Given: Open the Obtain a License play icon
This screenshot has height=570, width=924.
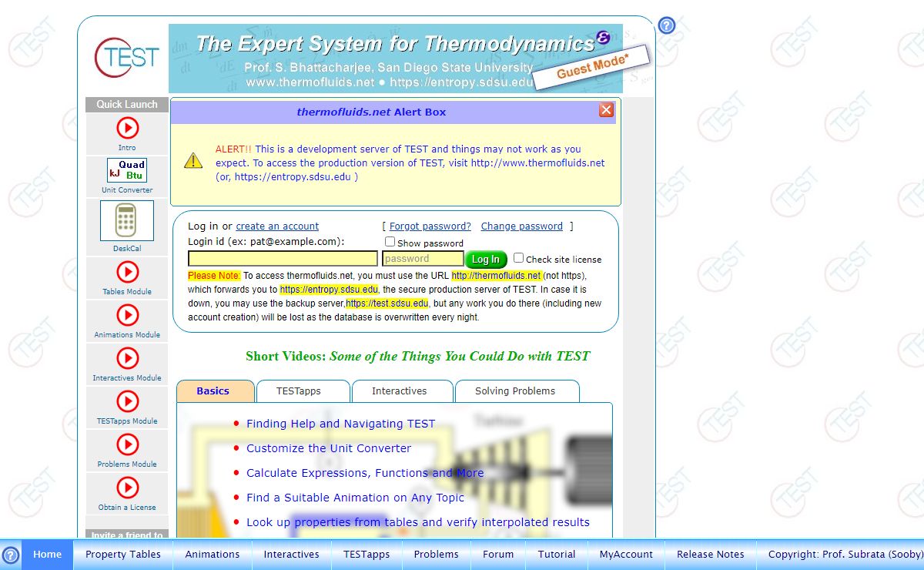Looking at the screenshot, I should point(127,488).
